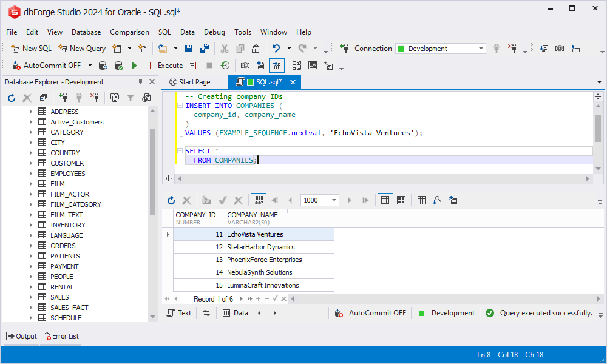Open the Comparison menu
Viewport: 607px width, 364px height.
pos(129,32)
